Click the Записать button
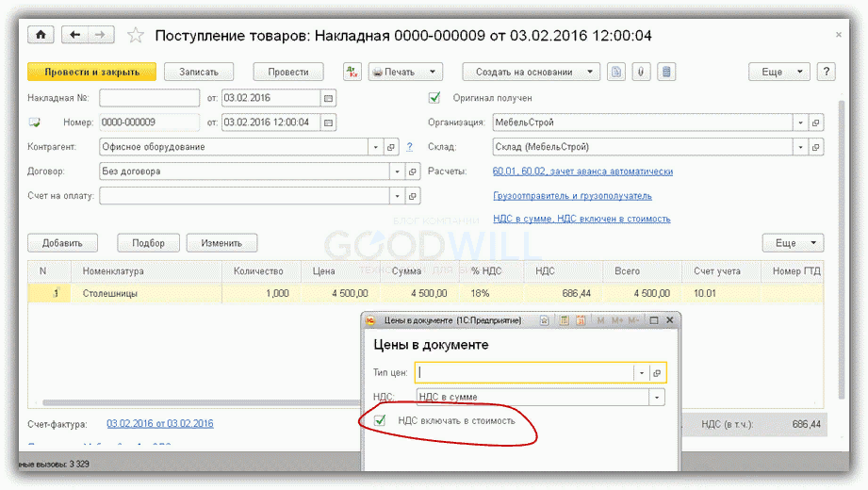 coord(199,72)
